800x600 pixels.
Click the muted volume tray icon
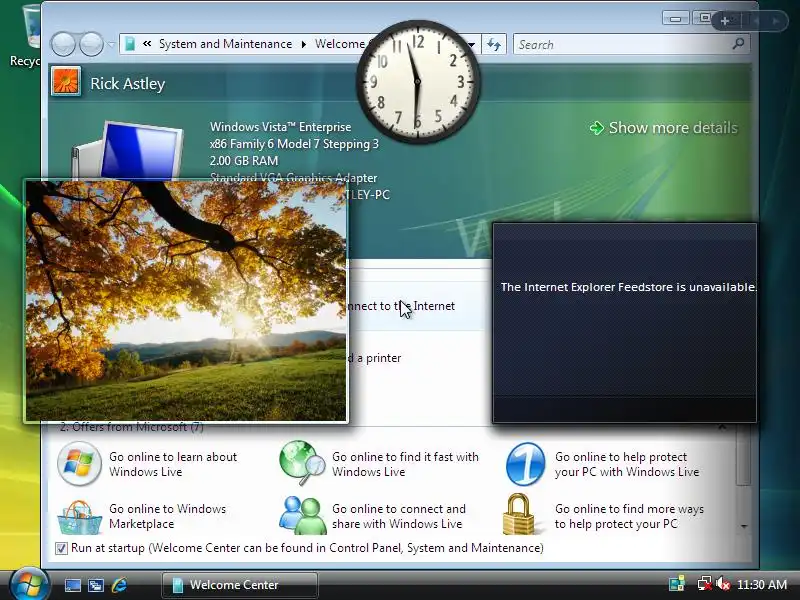click(723, 584)
